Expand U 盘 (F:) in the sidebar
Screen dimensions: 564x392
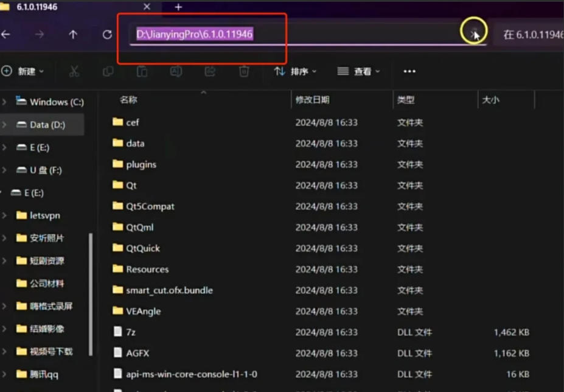4,170
